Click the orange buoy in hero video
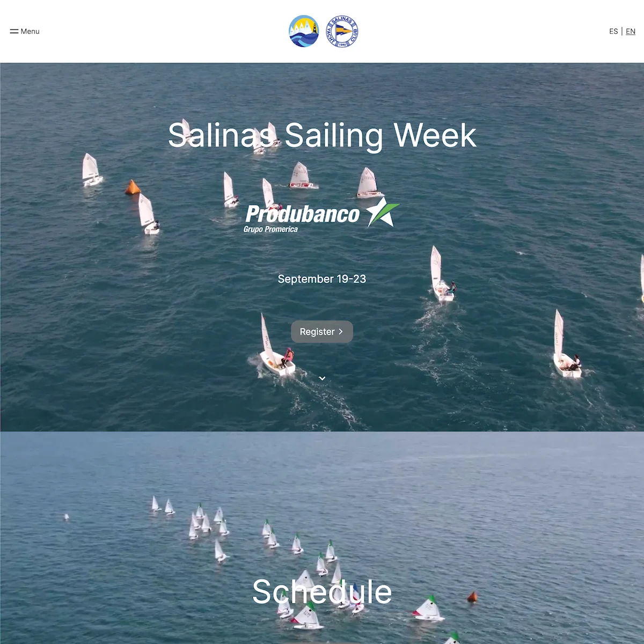Image resolution: width=644 pixels, height=644 pixels. point(133,187)
